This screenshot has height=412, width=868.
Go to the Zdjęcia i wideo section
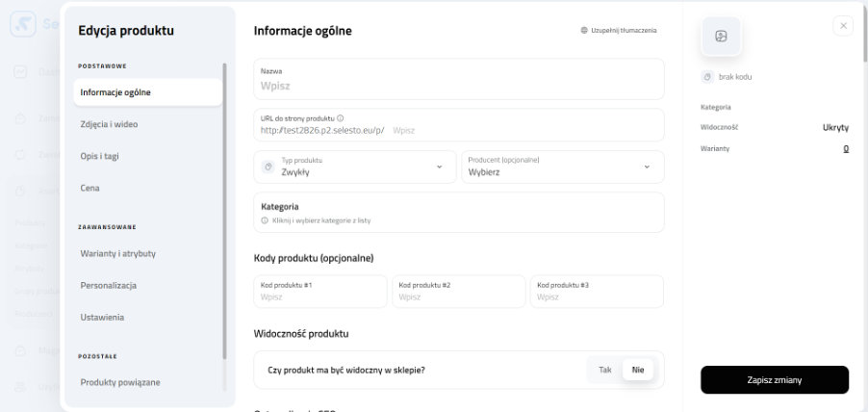click(x=109, y=124)
